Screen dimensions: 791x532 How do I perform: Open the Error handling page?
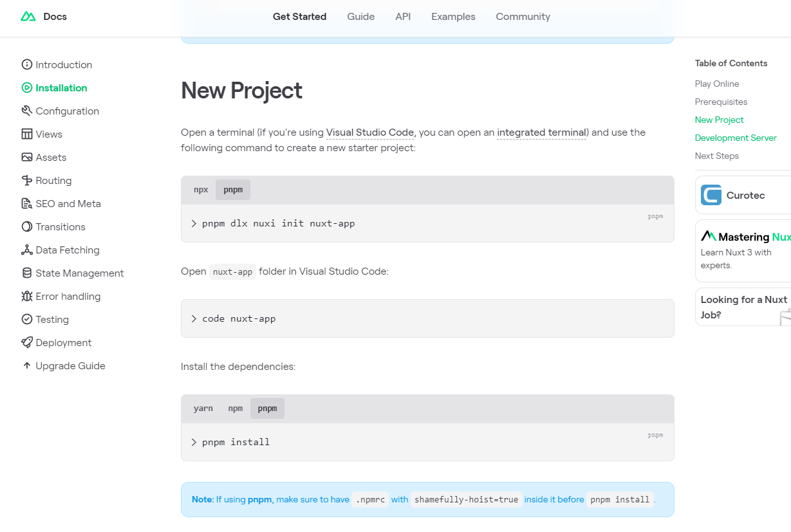(x=68, y=296)
